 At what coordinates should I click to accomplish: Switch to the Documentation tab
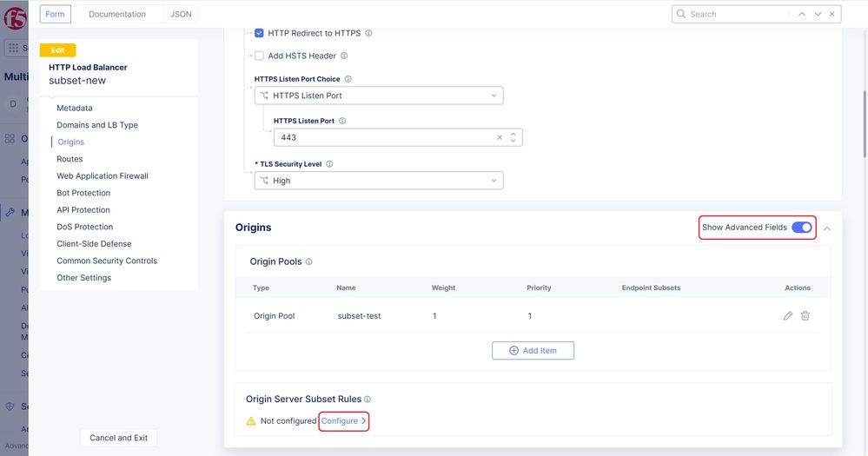(117, 14)
